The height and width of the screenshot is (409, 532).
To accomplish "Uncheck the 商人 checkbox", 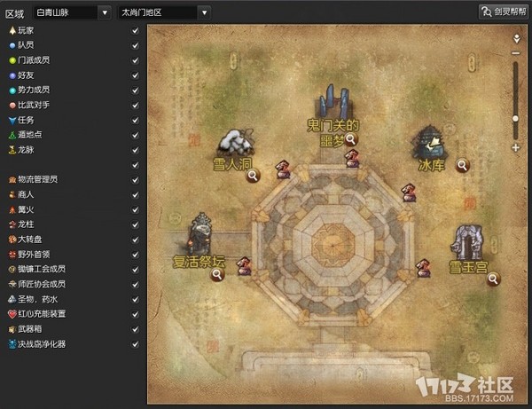I will (135, 195).
